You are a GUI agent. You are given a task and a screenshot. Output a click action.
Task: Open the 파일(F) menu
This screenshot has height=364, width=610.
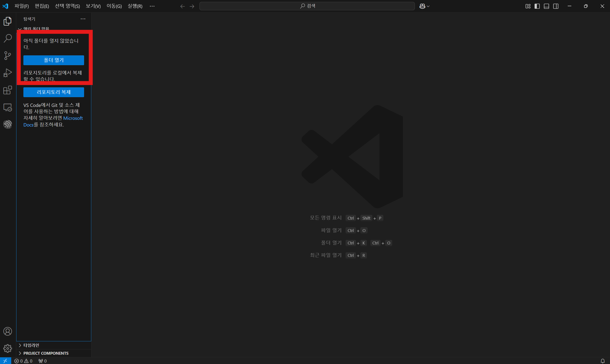(x=21, y=6)
